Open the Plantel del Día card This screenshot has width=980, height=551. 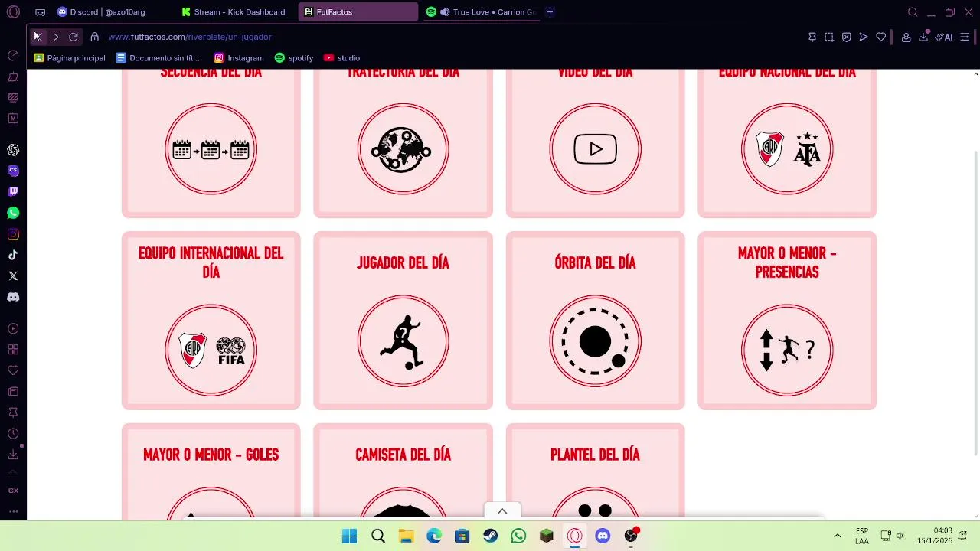pos(595,471)
